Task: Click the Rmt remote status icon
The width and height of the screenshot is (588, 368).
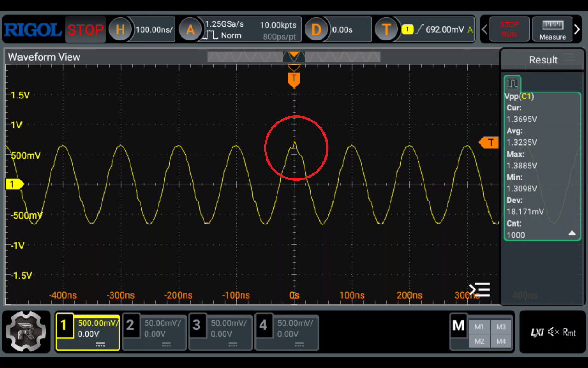Action: pos(569,332)
